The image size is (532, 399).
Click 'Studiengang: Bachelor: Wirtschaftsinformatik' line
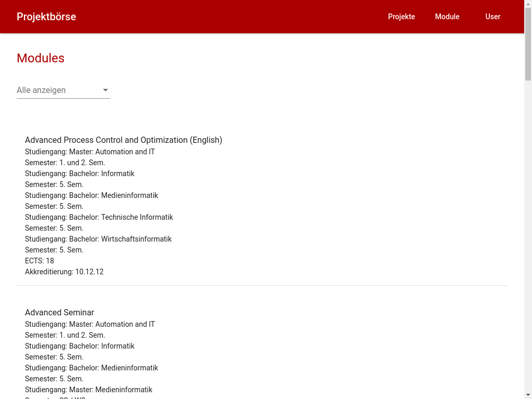click(98, 239)
